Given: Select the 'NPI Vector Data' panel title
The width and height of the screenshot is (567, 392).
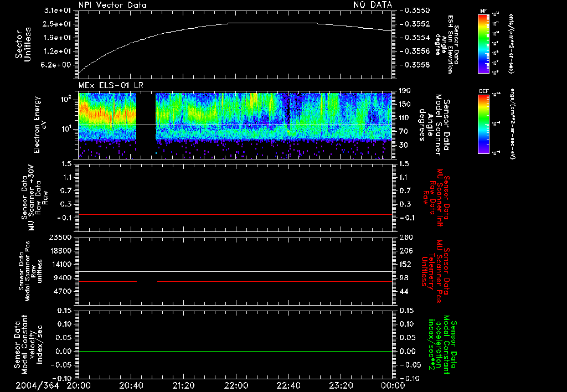Looking at the screenshot, I should tap(113, 5).
